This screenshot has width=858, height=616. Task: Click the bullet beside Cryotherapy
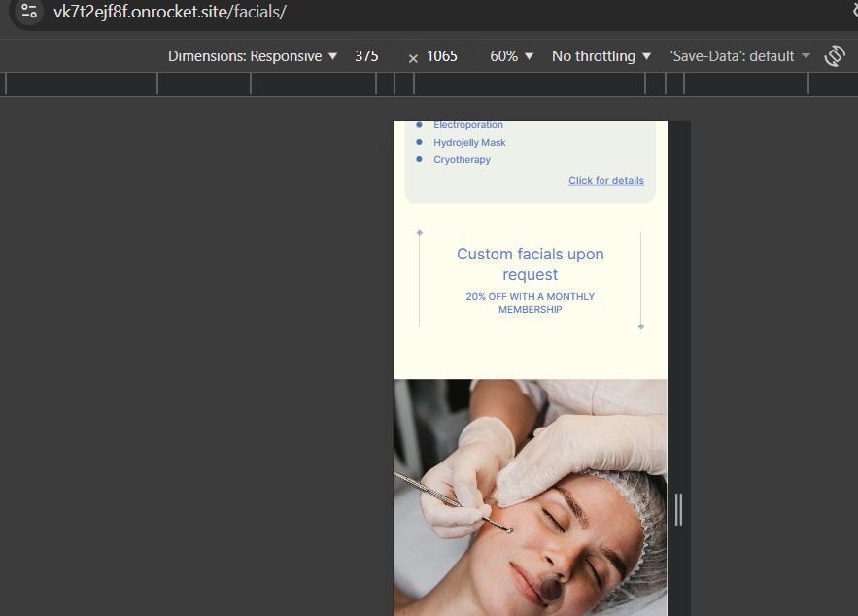(419, 159)
